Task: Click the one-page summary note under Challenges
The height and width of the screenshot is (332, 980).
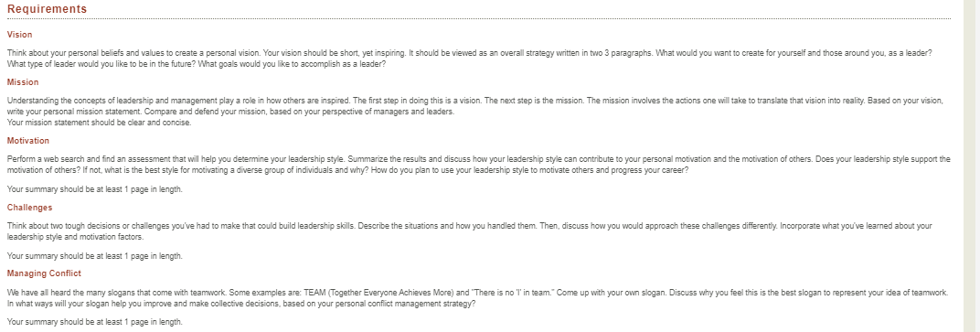Action: [x=95, y=256]
